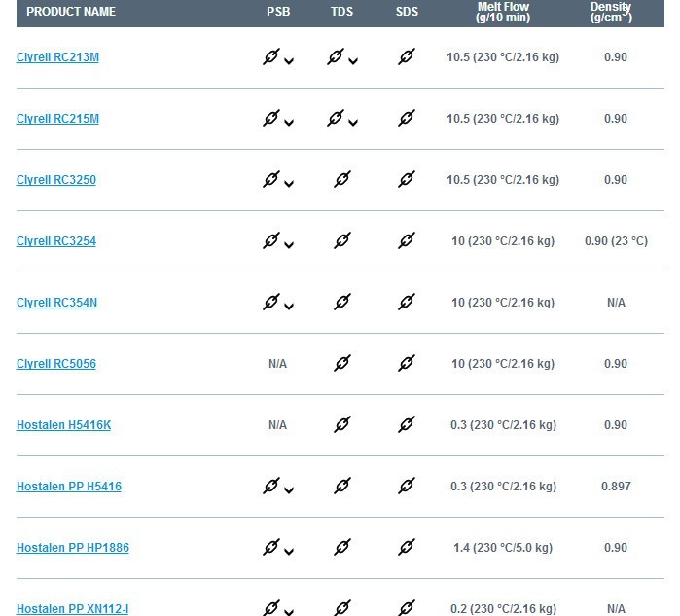Expand PSB dropdown arrow for Hostalen PP HP1886
The width and height of the screenshot is (680, 616).
(289, 552)
